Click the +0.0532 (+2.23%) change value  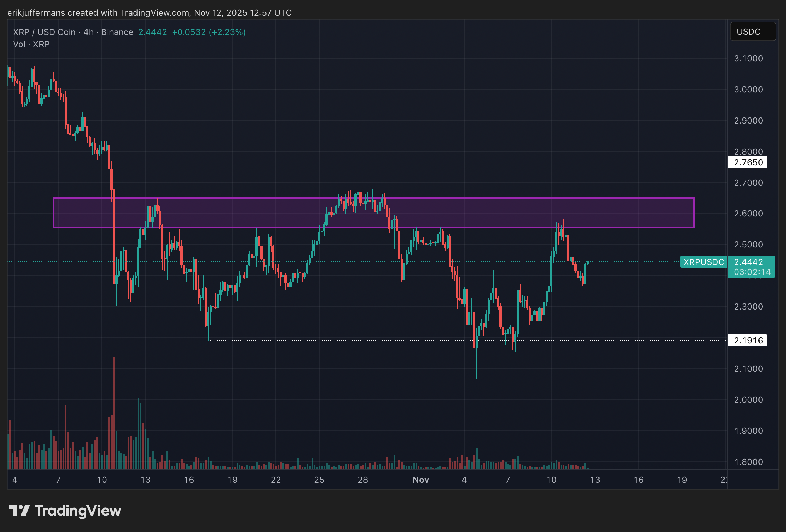(209, 32)
